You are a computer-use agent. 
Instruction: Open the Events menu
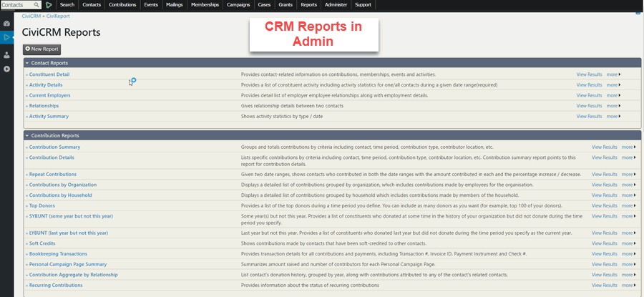(x=151, y=5)
